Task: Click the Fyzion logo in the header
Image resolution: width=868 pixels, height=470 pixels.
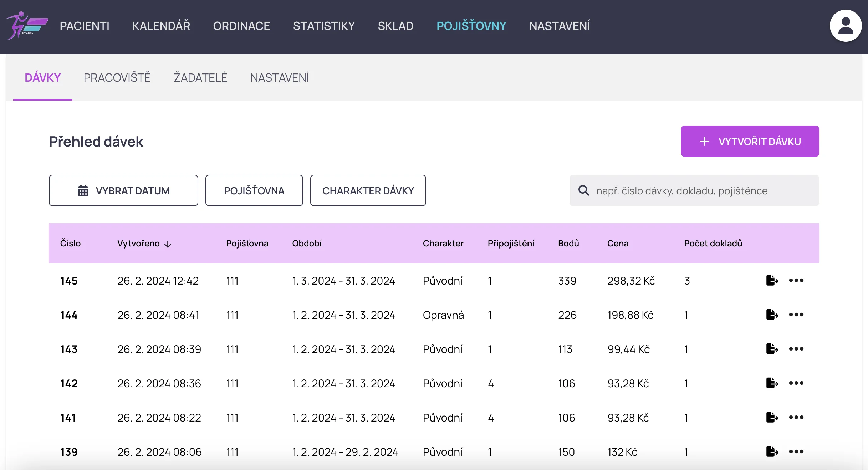Action: point(27,26)
